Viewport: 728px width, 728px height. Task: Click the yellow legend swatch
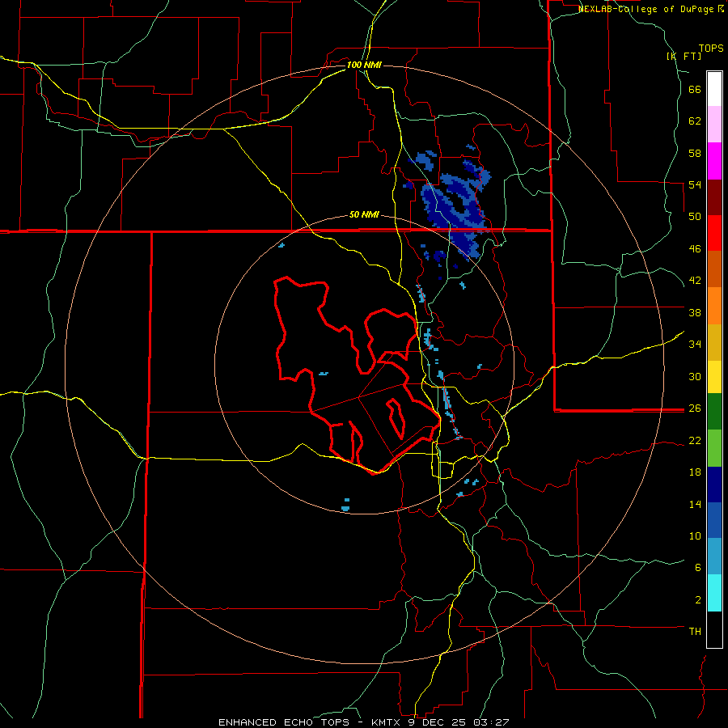point(714,377)
